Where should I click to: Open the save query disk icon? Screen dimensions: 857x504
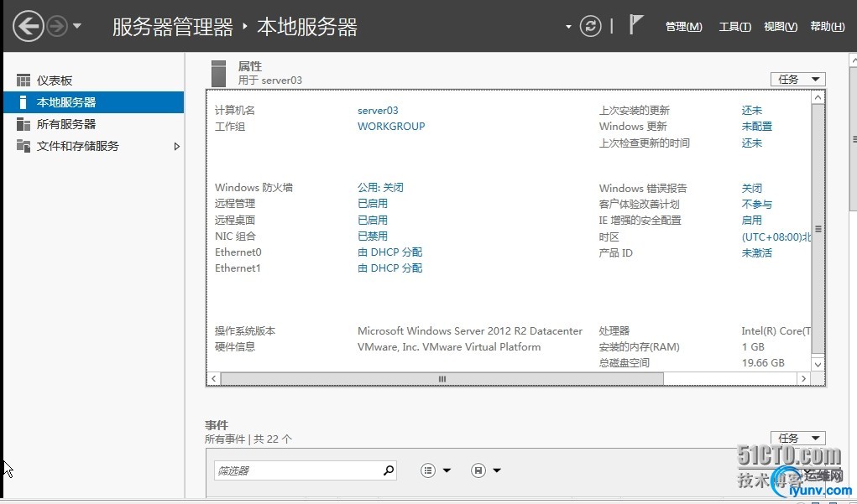pos(478,470)
